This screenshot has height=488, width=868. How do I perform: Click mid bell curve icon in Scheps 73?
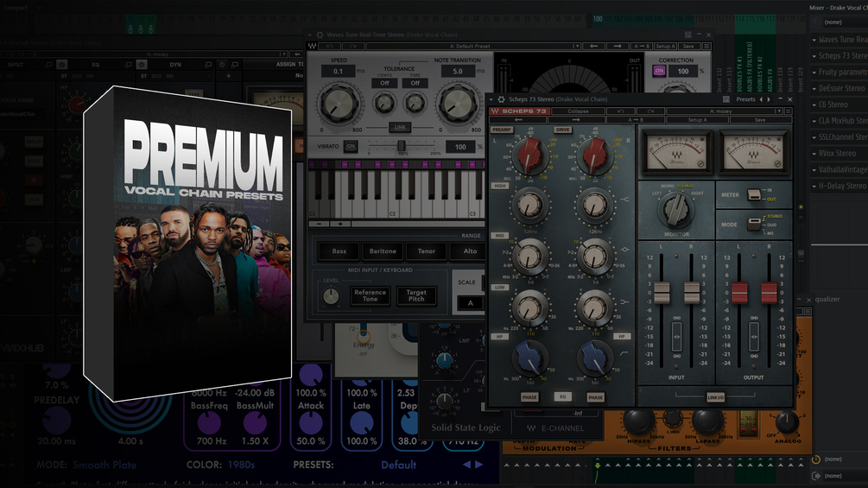click(x=625, y=250)
